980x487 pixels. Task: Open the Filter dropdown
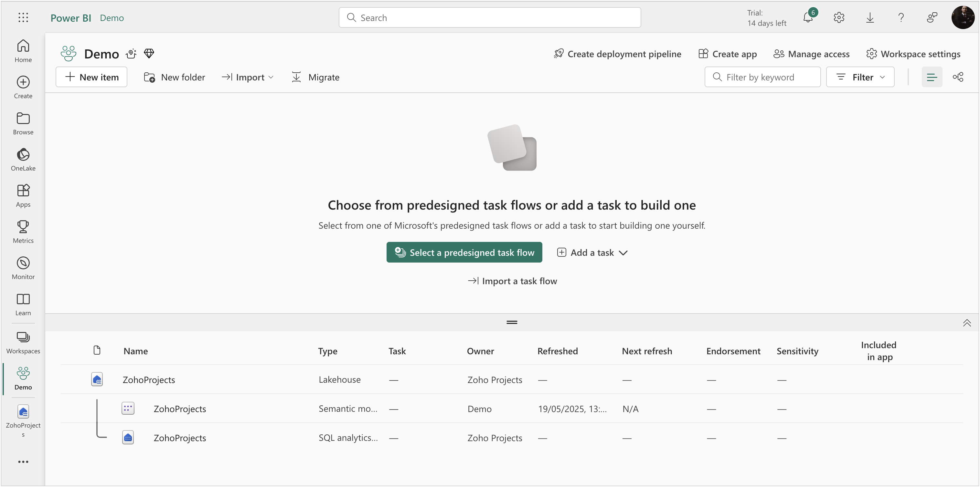860,77
